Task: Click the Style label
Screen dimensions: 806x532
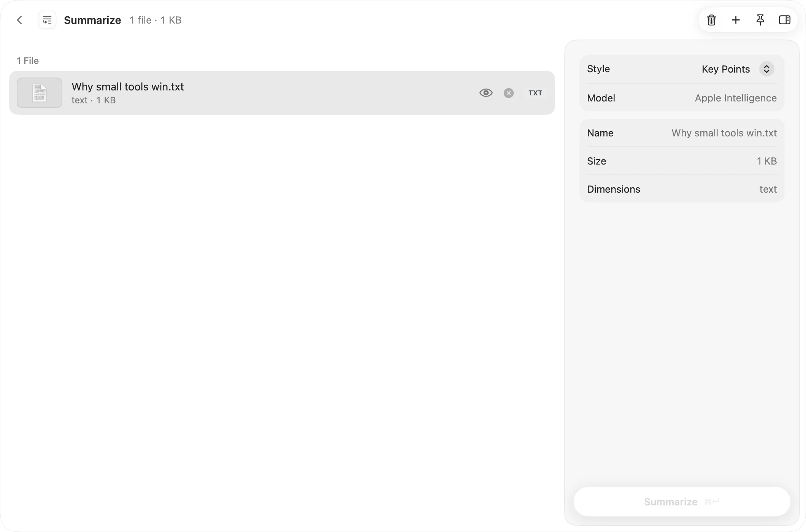Action: point(598,69)
